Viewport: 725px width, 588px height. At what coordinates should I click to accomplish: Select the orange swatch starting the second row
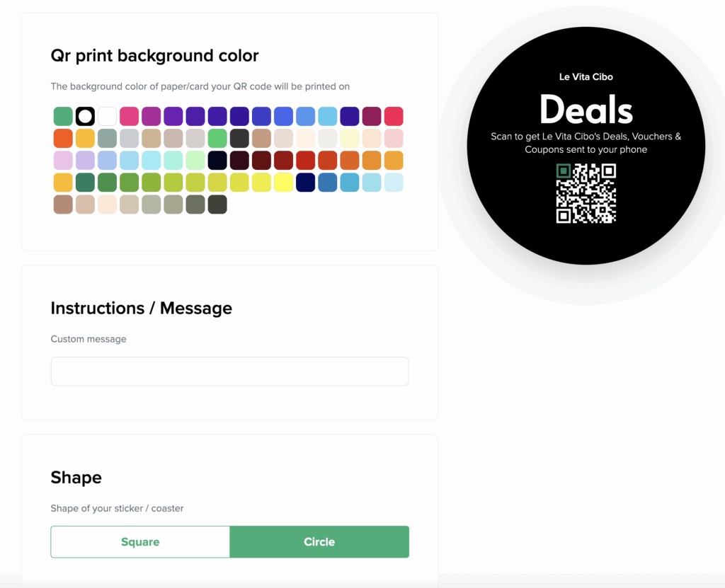[63, 138]
